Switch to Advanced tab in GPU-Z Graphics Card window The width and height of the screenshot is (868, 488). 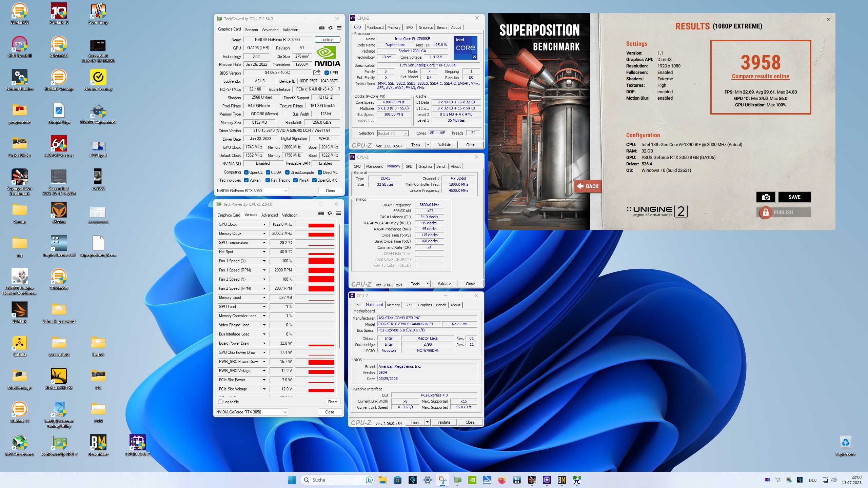(270, 30)
